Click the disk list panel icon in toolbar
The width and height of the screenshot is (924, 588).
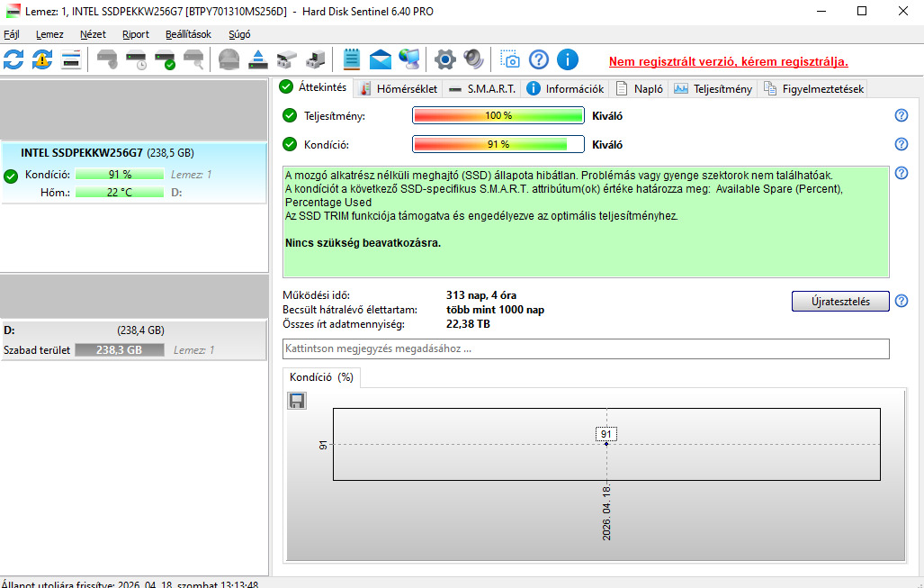pos(71,59)
